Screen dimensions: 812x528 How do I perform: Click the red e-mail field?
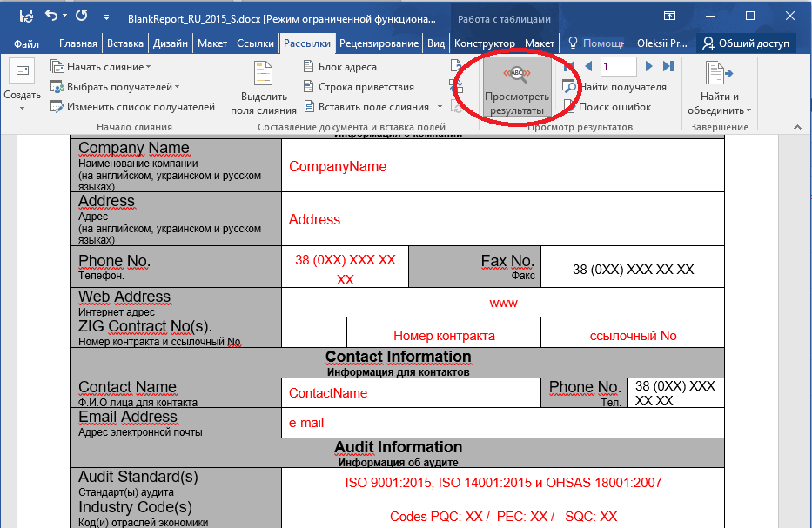click(306, 423)
